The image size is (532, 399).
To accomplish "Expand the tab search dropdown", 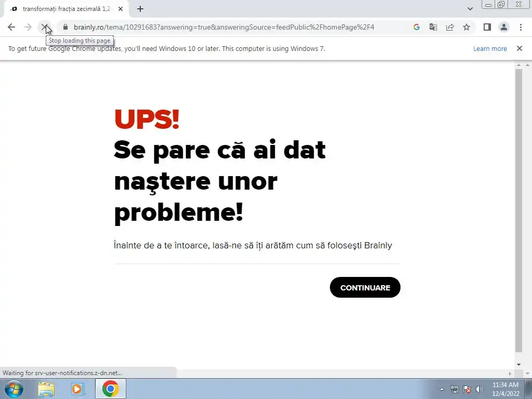I will click(x=470, y=9).
